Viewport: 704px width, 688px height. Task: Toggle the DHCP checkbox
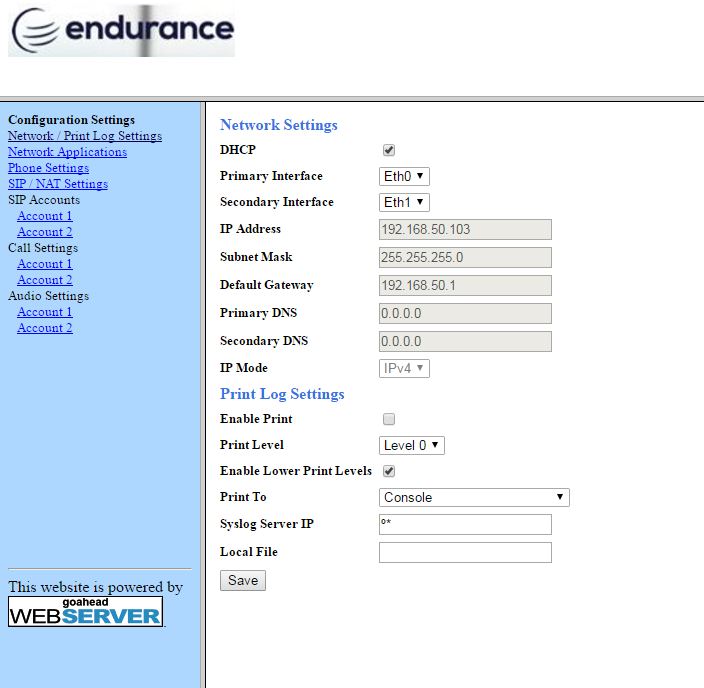(389, 150)
